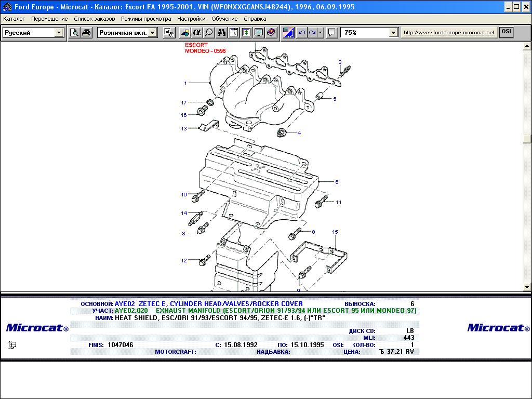This screenshot has width=532, height=399.
Task: Click the OSI button
Action: click(x=506, y=32)
